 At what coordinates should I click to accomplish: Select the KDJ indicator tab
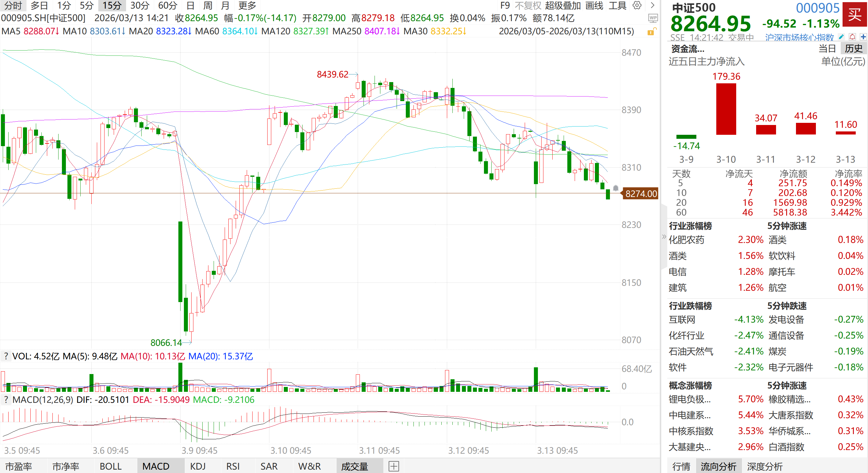click(197, 466)
